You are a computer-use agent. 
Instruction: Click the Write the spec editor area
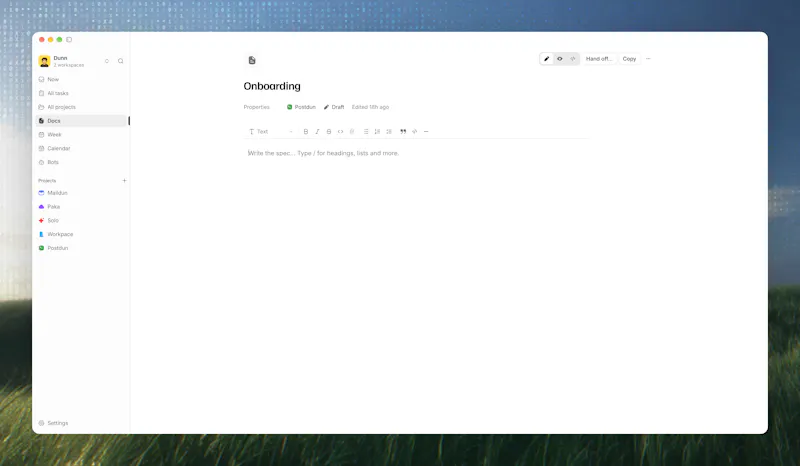(x=323, y=153)
